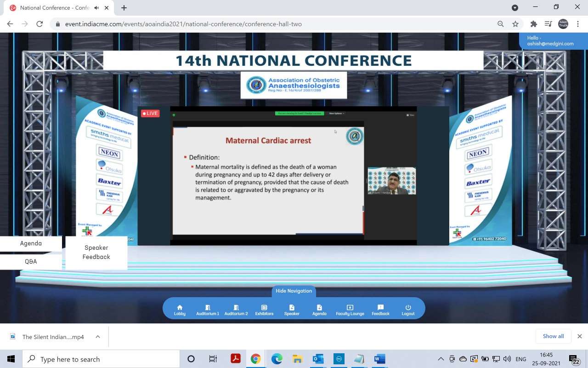Click the Maternal Cardiac arrest slide
Image resolution: width=588 pixels, height=368 pixels.
268,180
